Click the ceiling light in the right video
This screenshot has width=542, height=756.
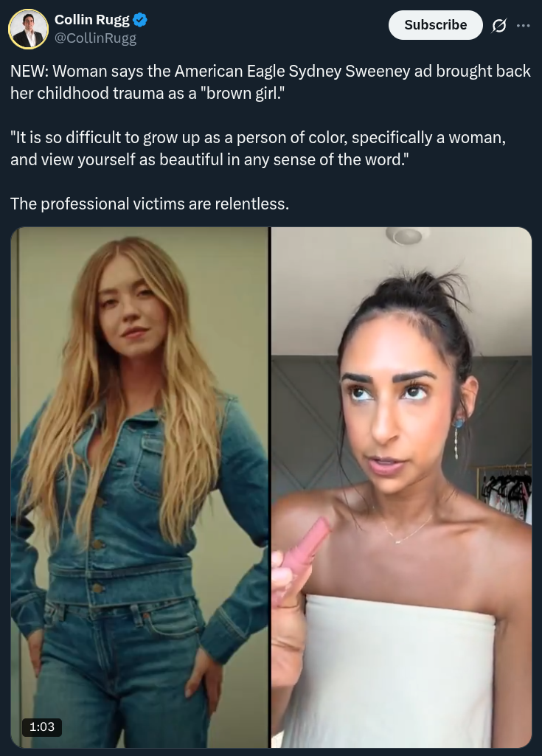408,235
